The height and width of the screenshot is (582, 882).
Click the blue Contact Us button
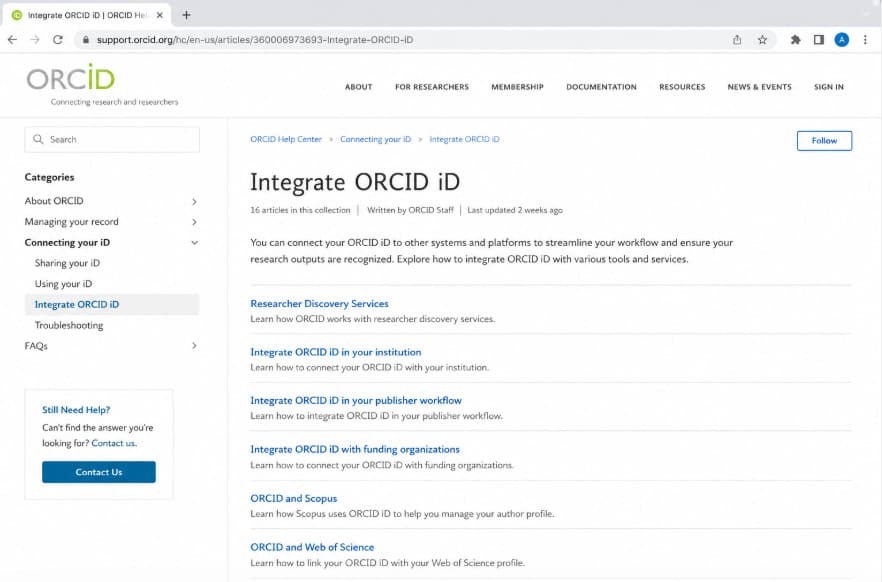(98, 472)
